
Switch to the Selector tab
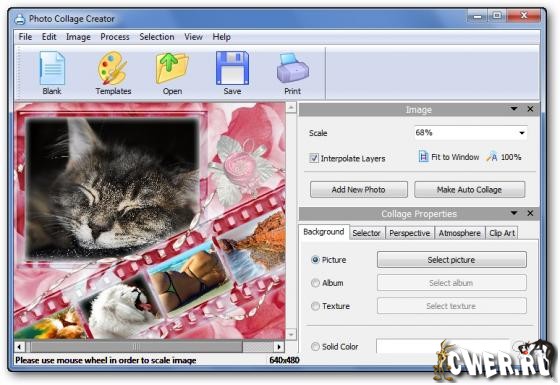366,233
